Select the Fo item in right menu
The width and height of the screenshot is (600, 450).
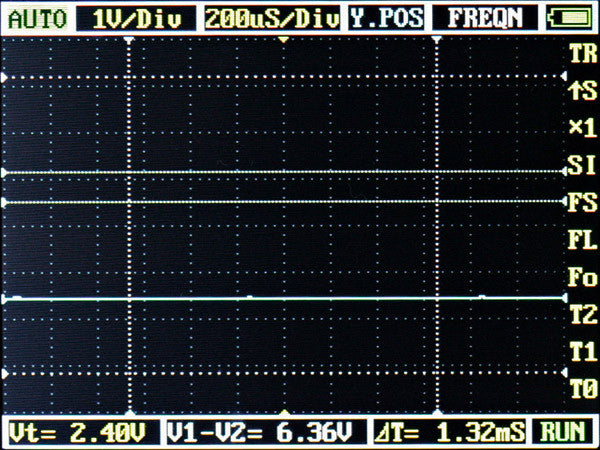click(581, 278)
